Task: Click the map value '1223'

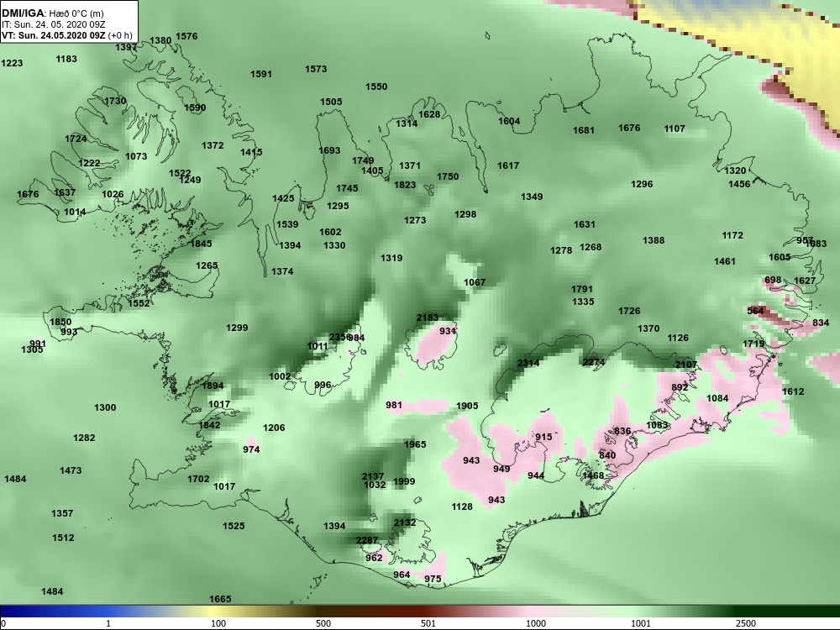Action: [12, 63]
